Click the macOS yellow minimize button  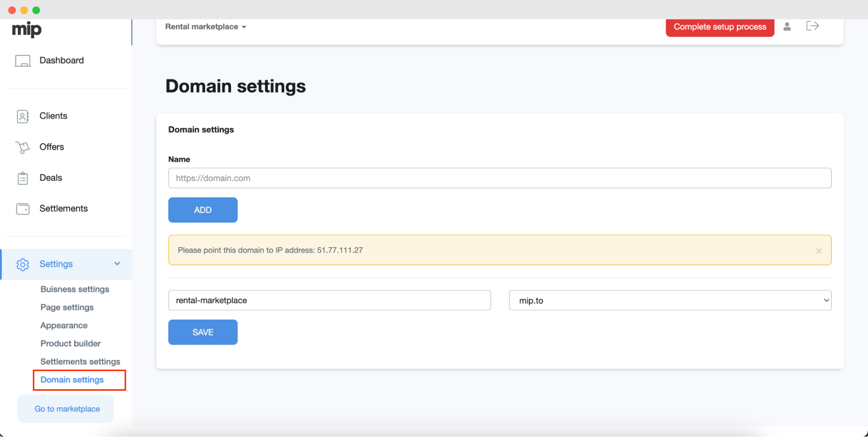(x=24, y=10)
